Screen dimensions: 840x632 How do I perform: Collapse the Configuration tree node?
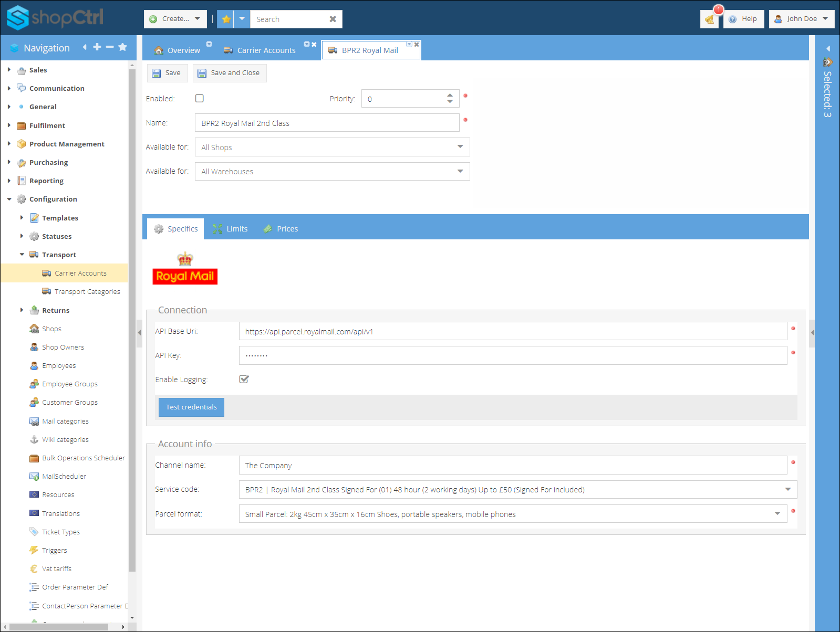click(x=9, y=199)
